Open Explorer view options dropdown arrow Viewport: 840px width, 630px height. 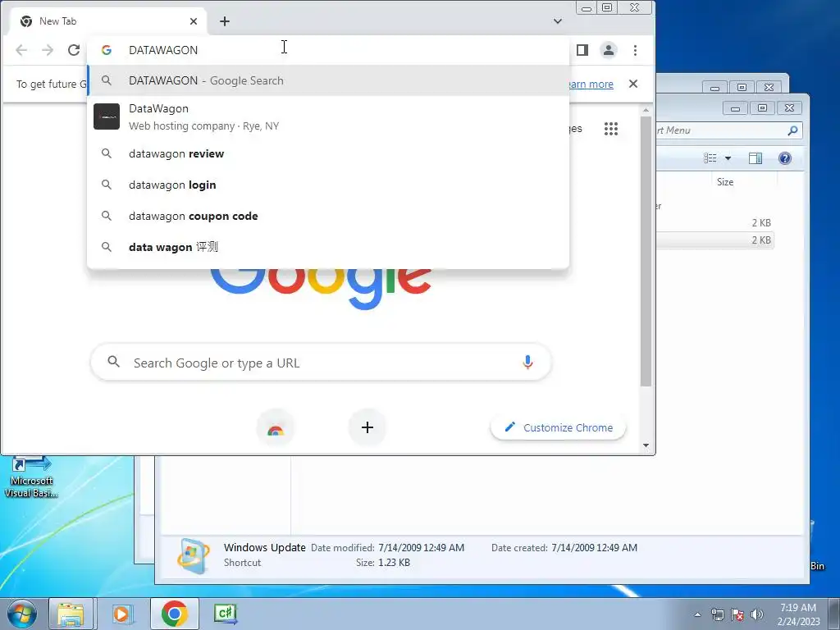pyautogui.click(x=728, y=158)
